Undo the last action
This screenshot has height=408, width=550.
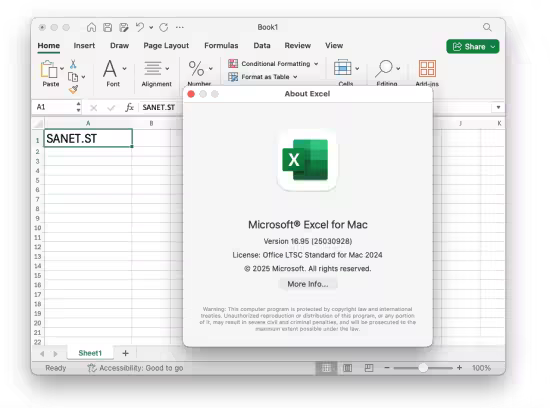[x=140, y=27]
